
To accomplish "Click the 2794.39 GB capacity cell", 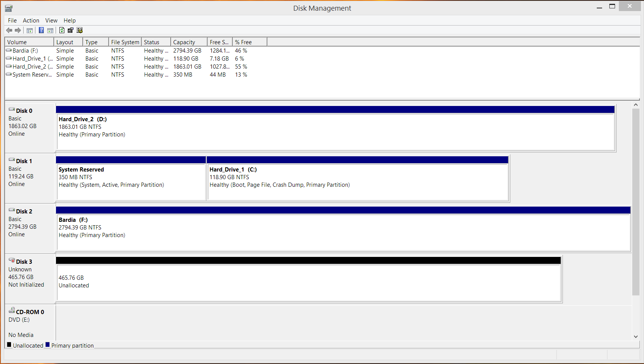I will pos(187,50).
